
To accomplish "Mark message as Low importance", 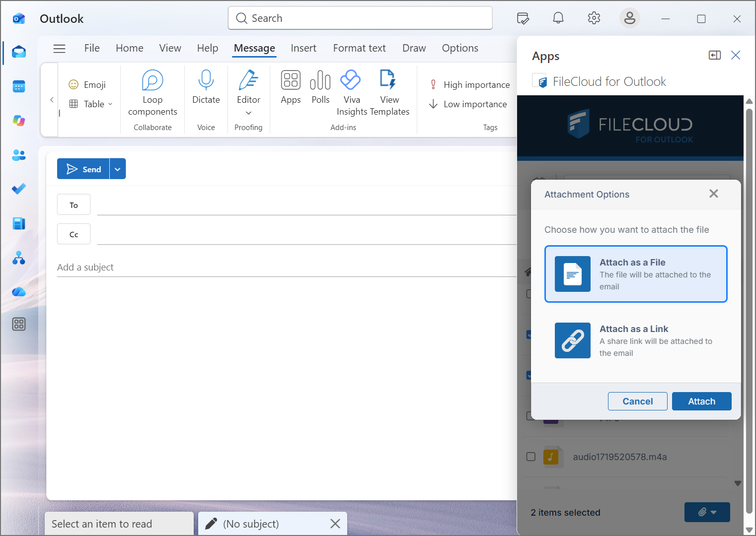I will click(468, 104).
